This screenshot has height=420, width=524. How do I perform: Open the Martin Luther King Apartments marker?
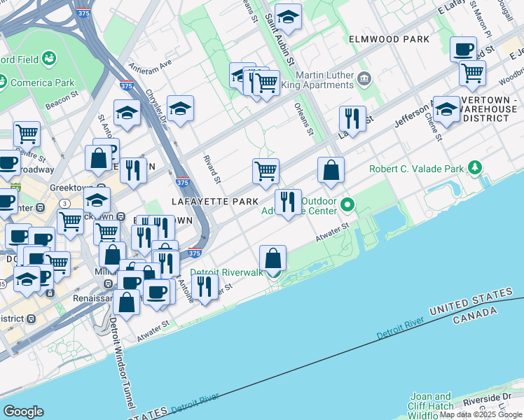click(364, 78)
